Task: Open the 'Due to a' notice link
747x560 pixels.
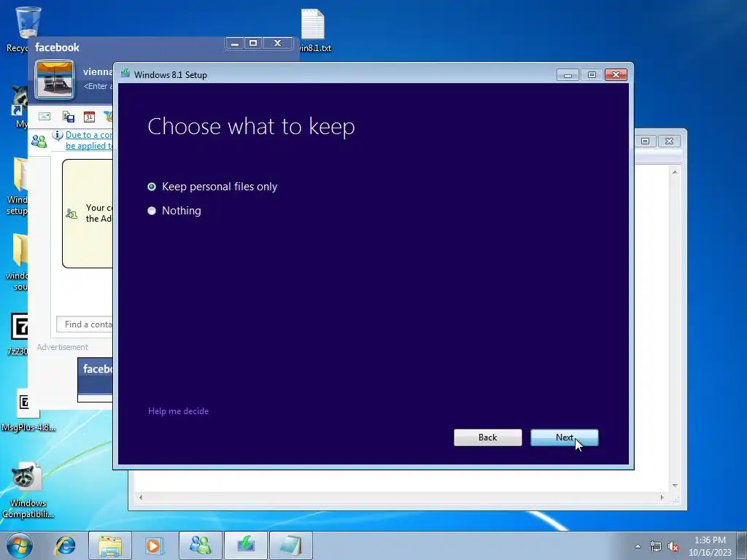Action: (x=89, y=140)
